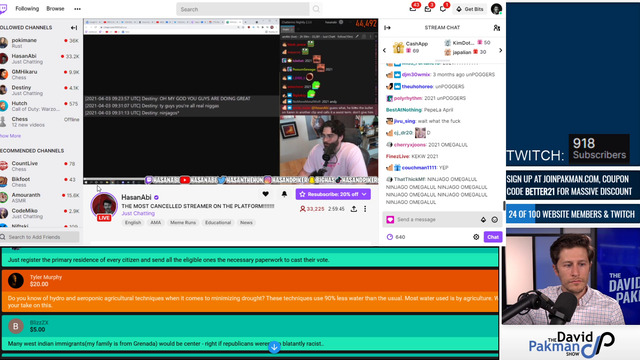Click the share stream icon

pos(354,209)
